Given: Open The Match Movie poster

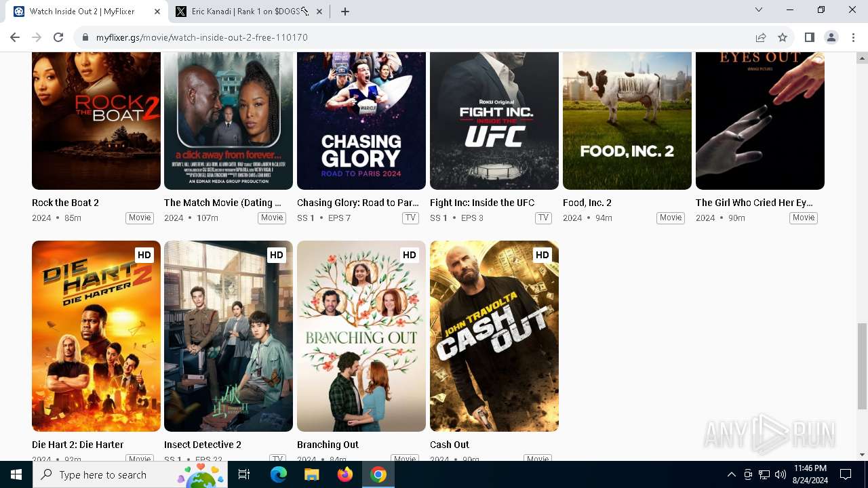Looking at the screenshot, I should [229, 121].
